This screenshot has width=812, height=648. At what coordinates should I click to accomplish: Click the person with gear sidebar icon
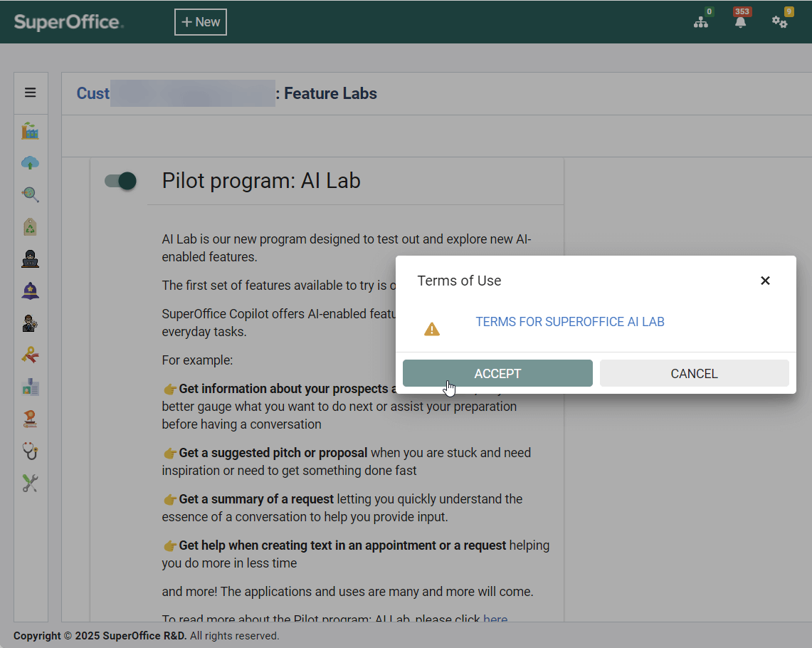pos(30,323)
